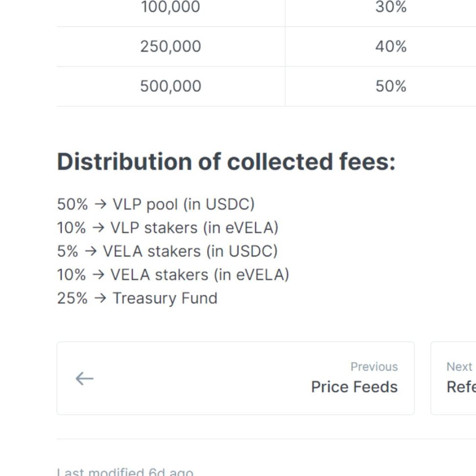
Task: Click the "Distribution of collected fees:" heading
Action: click(226, 162)
